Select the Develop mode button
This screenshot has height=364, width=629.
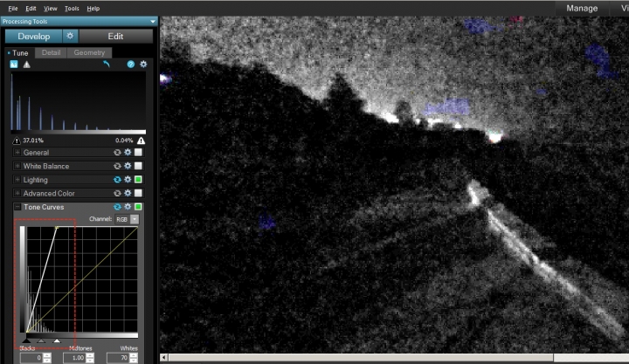point(34,36)
